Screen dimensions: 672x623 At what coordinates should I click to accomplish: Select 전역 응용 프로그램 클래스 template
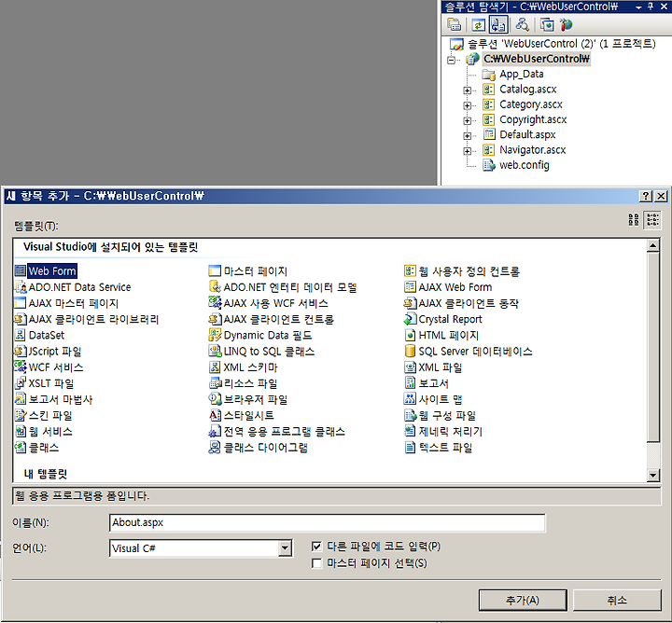point(277,432)
